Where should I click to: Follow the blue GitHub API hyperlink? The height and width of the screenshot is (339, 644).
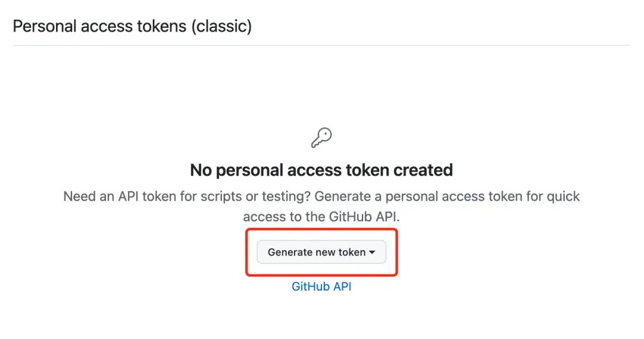tap(321, 286)
